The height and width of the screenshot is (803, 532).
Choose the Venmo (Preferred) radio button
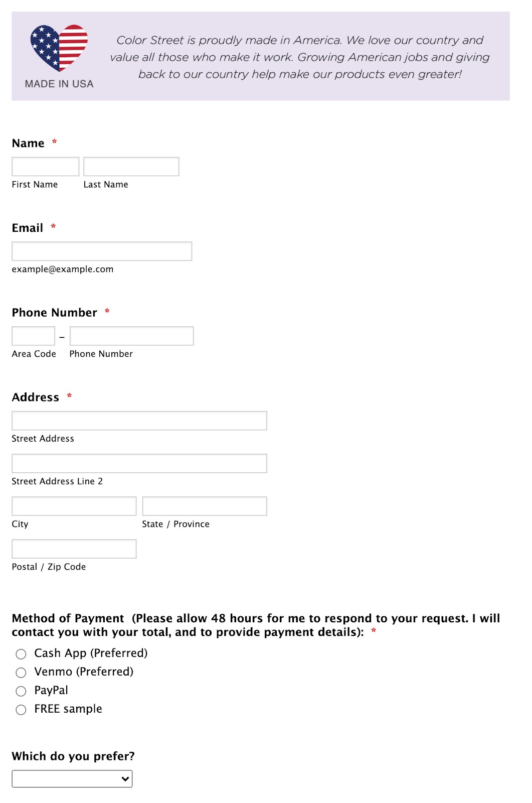pyautogui.click(x=21, y=673)
